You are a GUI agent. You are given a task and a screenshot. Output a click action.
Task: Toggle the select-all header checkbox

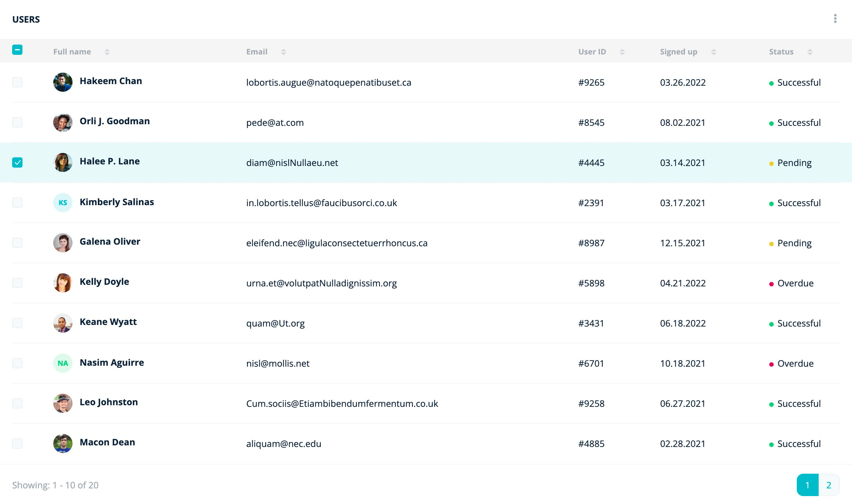click(17, 50)
